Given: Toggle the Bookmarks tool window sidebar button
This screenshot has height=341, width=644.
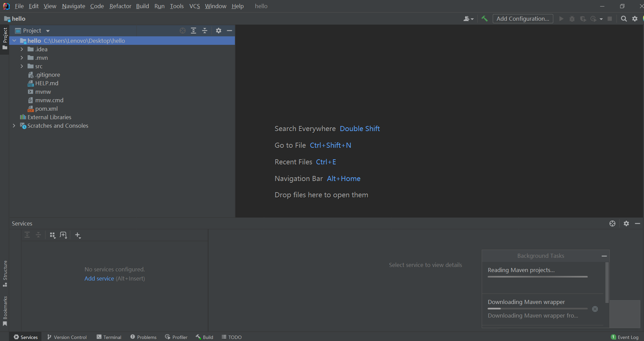Looking at the screenshot, I should pyautogui.click(x=5, y=310).
